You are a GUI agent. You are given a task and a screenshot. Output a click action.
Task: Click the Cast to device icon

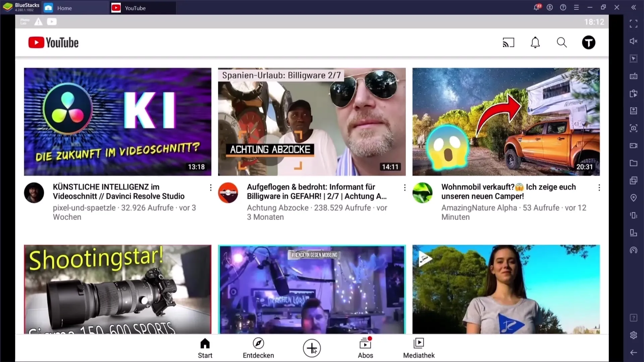point(508,43)
